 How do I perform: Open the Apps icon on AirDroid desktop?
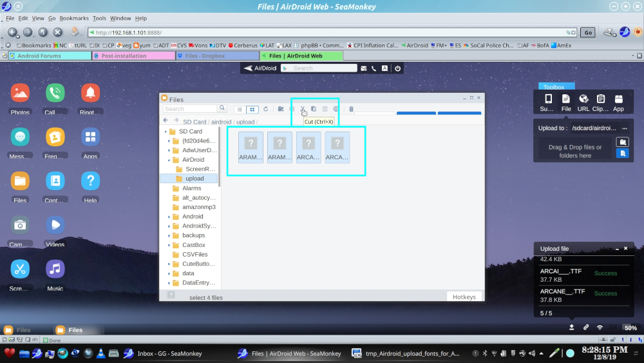pyautogui.click(x=90, y=137)
